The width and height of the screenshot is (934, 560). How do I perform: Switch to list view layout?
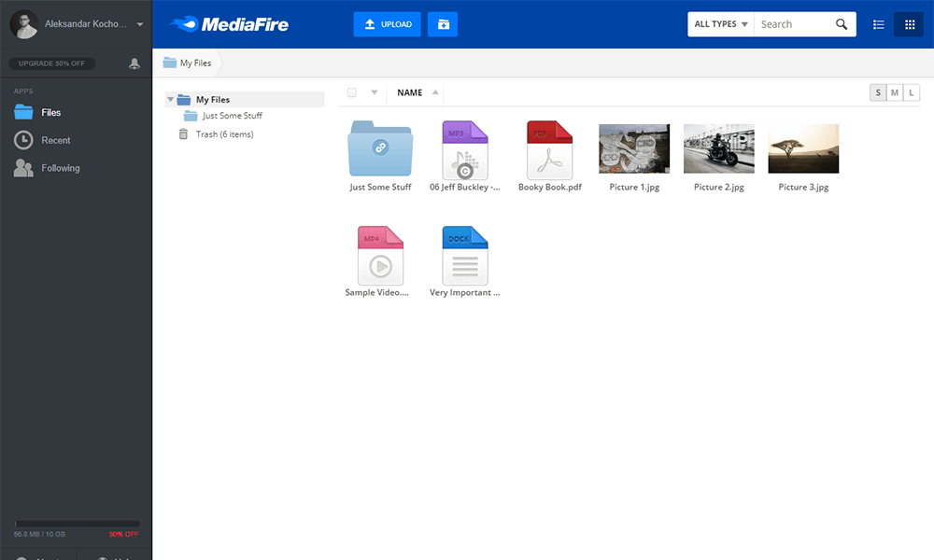pyautogui.click(x=878, y=23)
